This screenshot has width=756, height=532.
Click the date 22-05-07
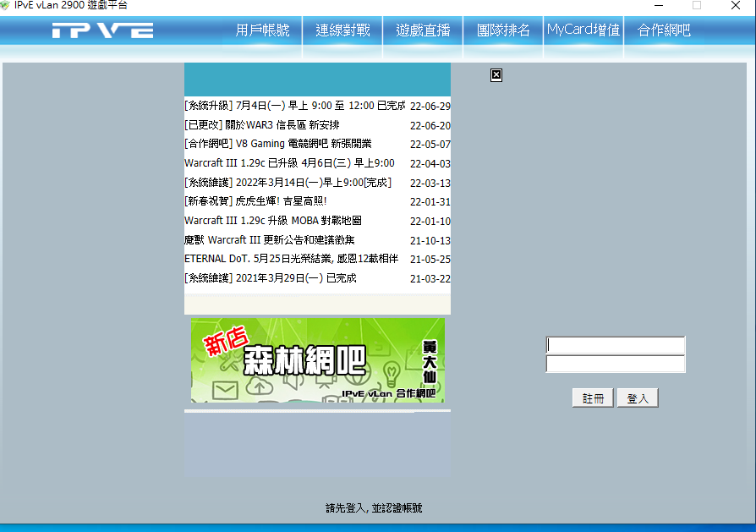430,145
